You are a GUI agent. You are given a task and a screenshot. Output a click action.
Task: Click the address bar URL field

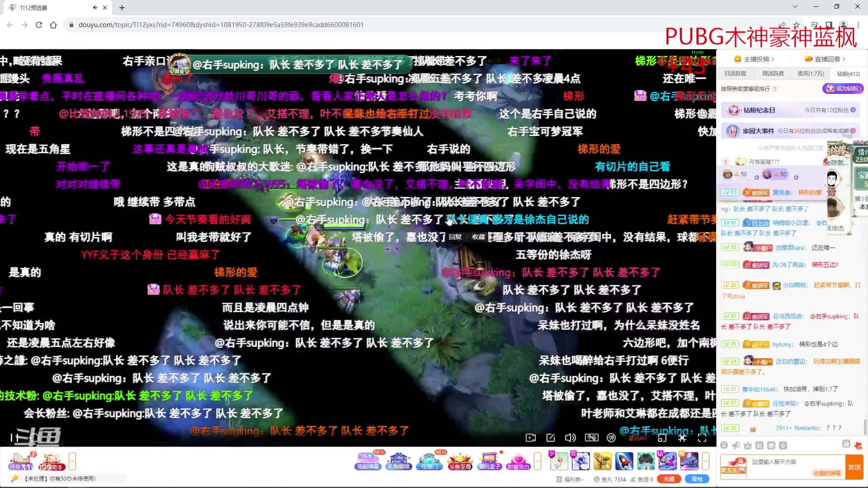(420, 25)
